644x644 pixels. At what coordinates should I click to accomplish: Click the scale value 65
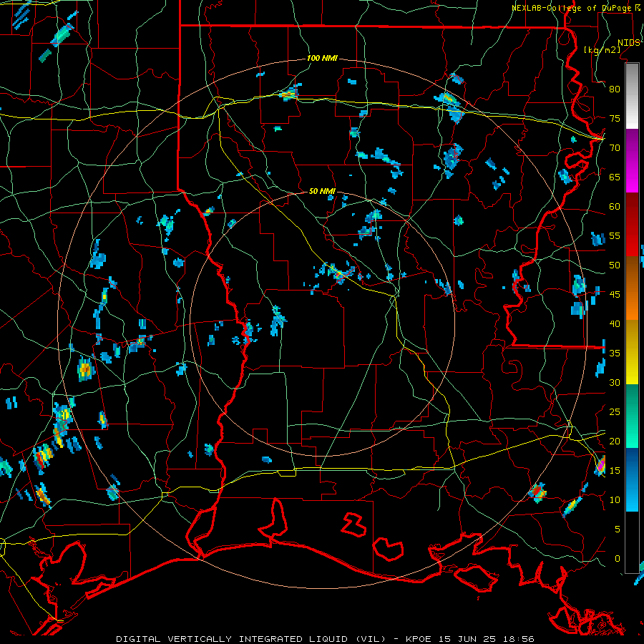coord(615,177)
